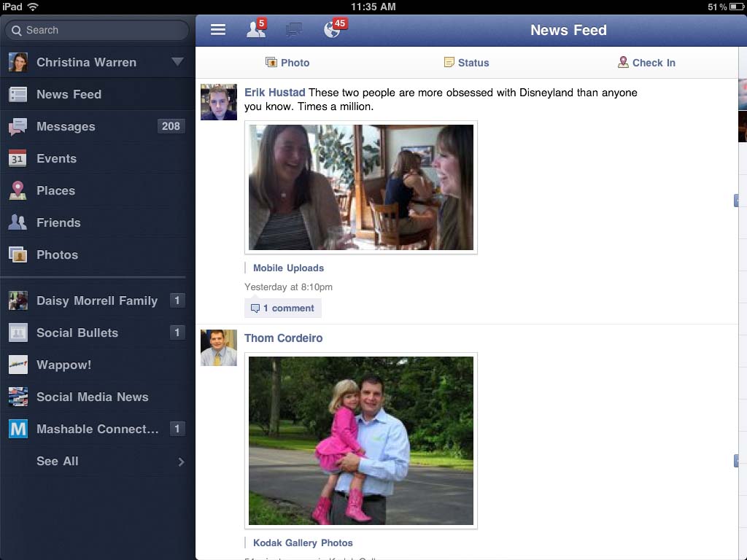Open Photos in sidebar
The width and height of the screenshot is (747, 560).
[97, 254]
